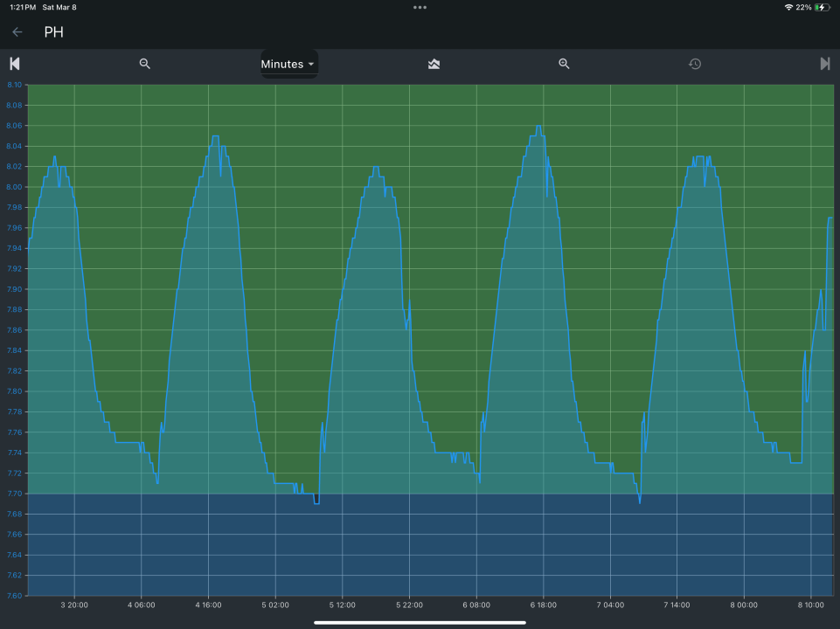The image size is (840, 629).
Task: Tap the 8 10:00 label on time axis
Action: point(810,605)
